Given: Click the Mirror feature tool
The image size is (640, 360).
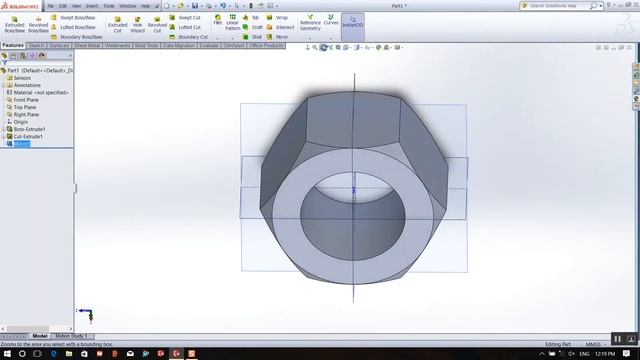Looking at the screenshot, I should pos(277,37).
